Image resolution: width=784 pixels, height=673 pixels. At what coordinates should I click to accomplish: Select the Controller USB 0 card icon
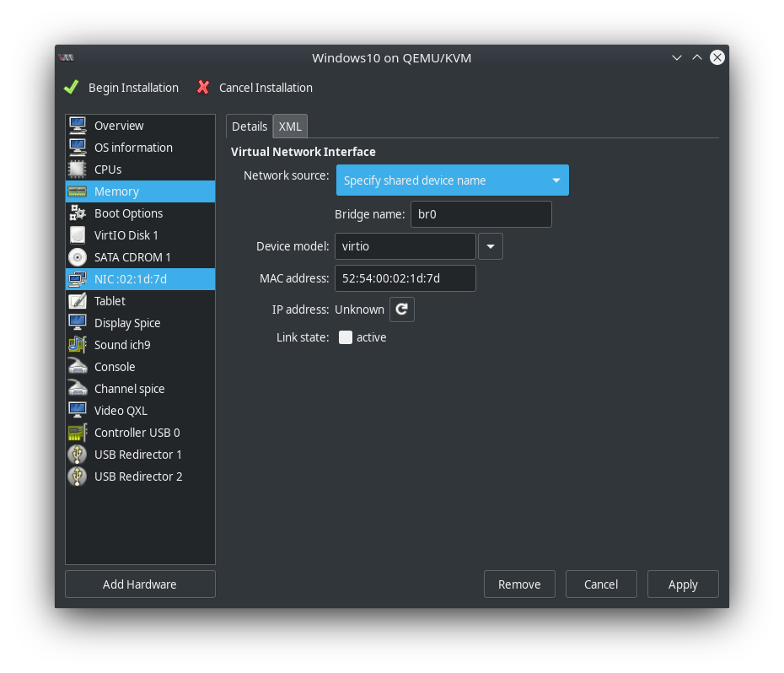pos(78,433)
